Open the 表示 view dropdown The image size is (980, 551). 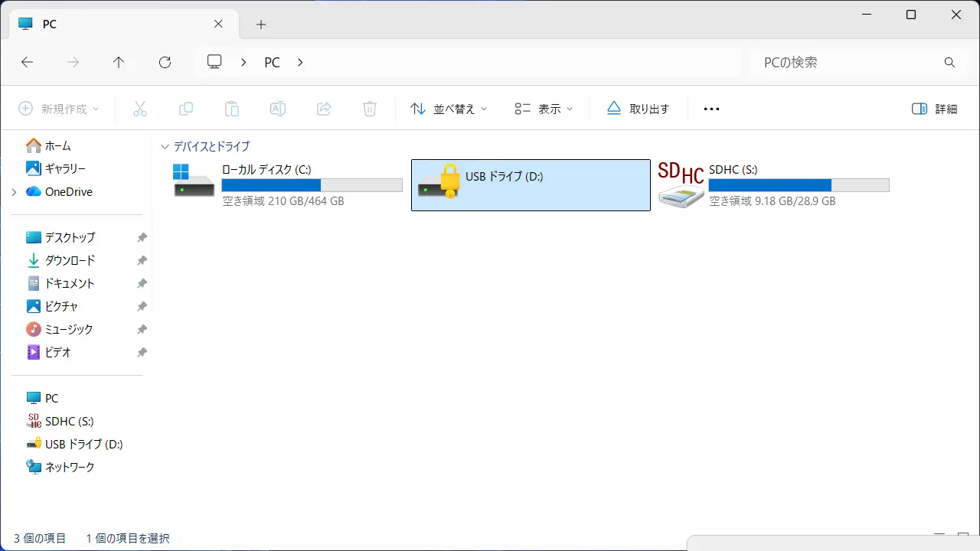[544, 109]
